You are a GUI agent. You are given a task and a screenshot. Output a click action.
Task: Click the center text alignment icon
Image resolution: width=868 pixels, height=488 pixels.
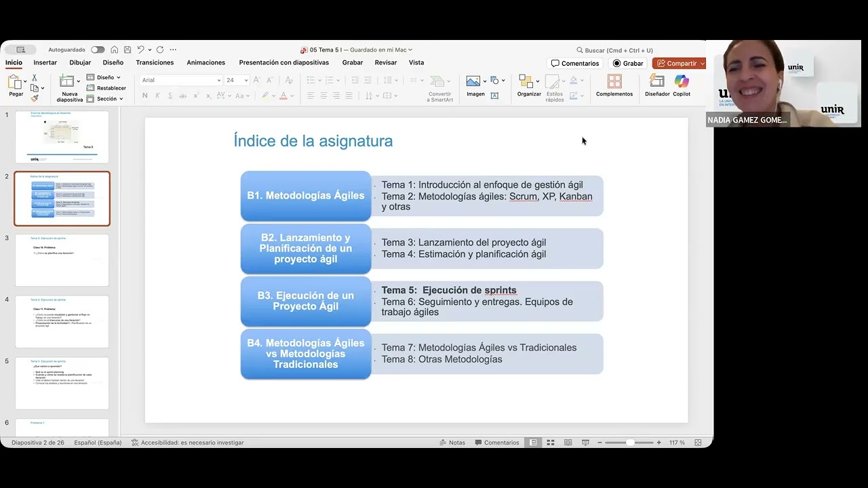(323, 96)
